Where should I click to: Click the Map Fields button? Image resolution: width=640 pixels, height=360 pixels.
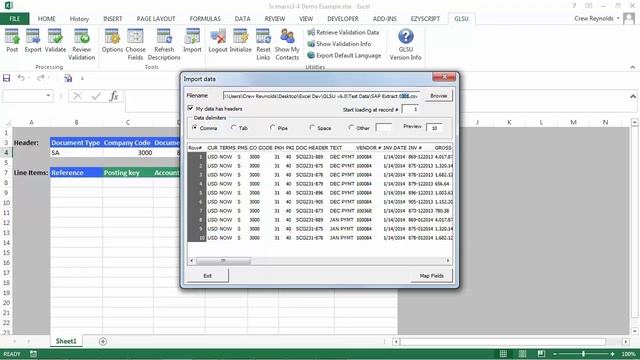(431, 276)
